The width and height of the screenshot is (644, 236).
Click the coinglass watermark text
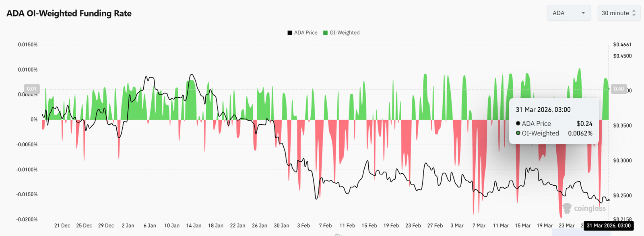pyautogui.click(x=590, y=208)
